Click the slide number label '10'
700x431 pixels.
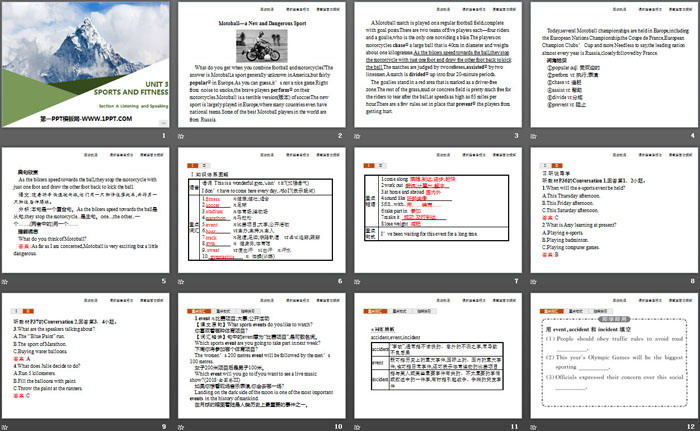pyautogui.click(x=338, y=427)
